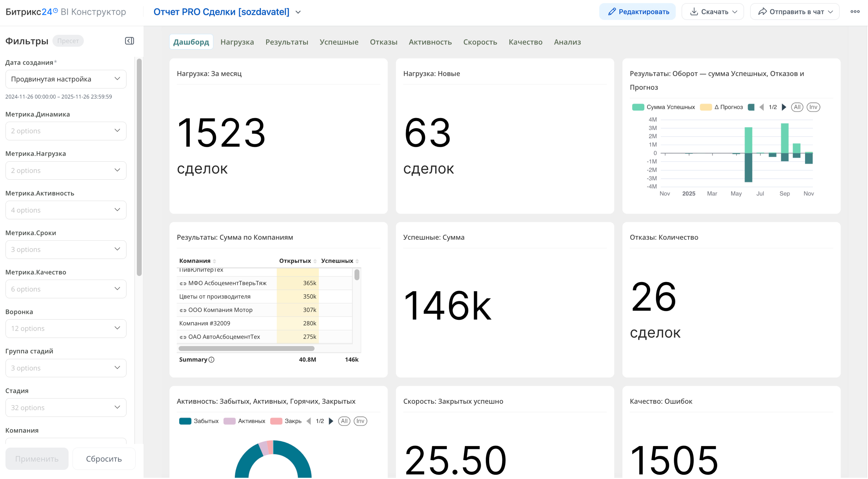Image resolution: width=868 pixels, height=479 pixels.
Task: Collapse the Фильтры sidebar panel icon
Action: coord(129,41)
